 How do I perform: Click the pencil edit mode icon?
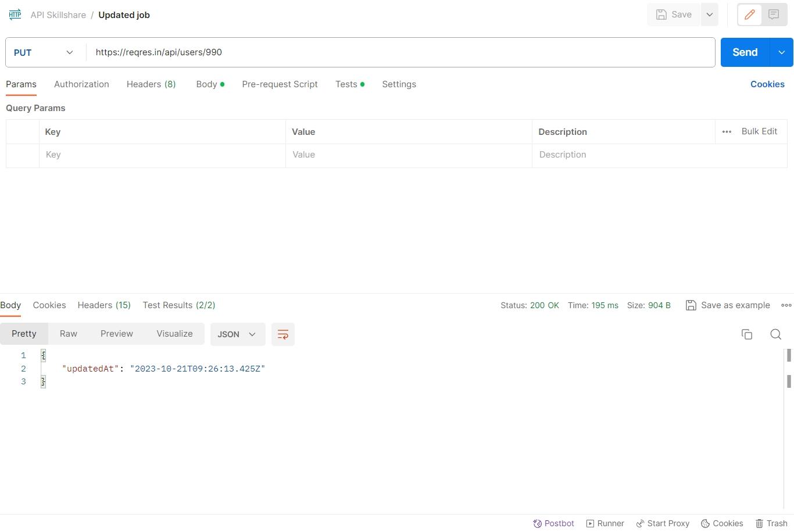coord(749,15)
